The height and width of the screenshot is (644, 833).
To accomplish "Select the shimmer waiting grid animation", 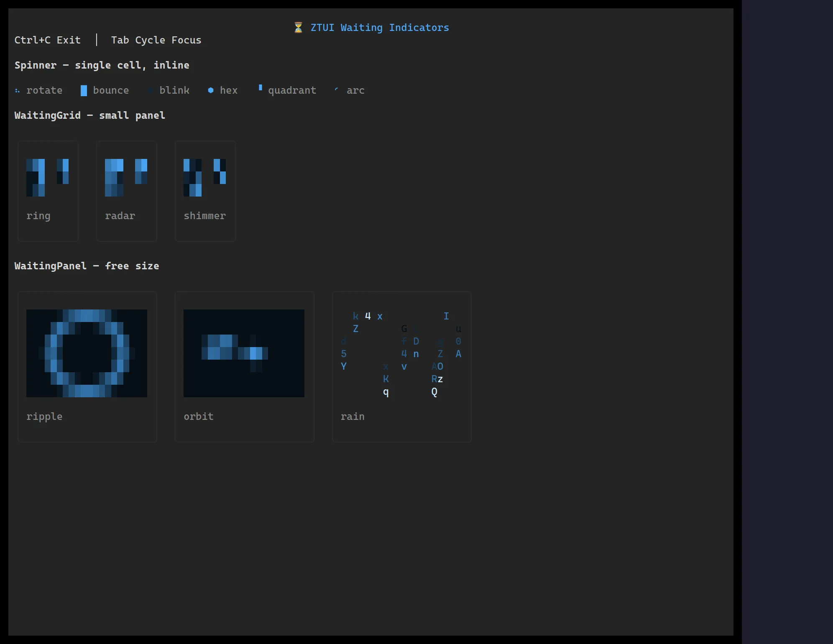I will click(x=205, y=178).
